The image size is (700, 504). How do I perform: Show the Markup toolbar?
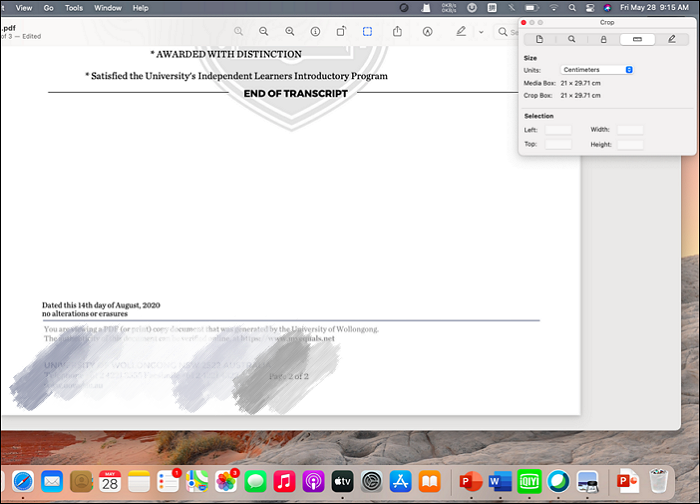pos(428,32)
